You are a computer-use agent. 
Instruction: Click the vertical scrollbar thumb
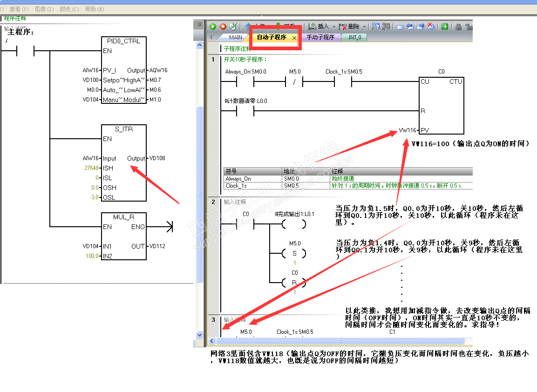coord(200,194)
